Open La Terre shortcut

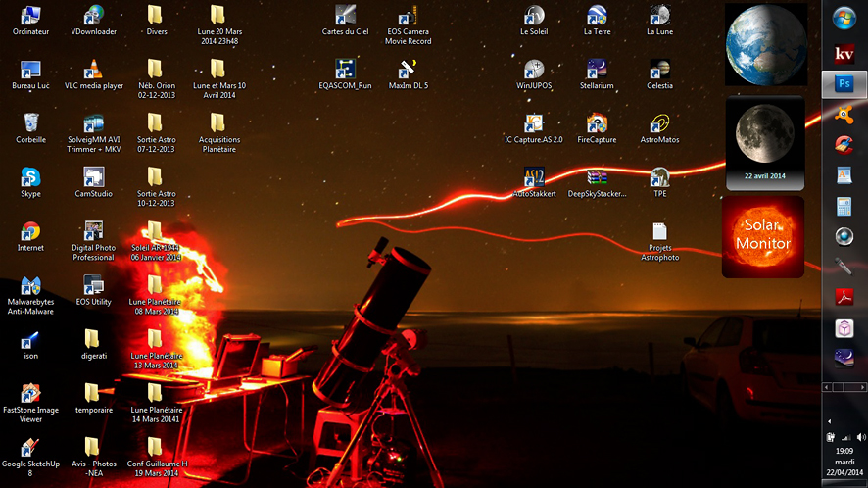click(x=597, y=21)
